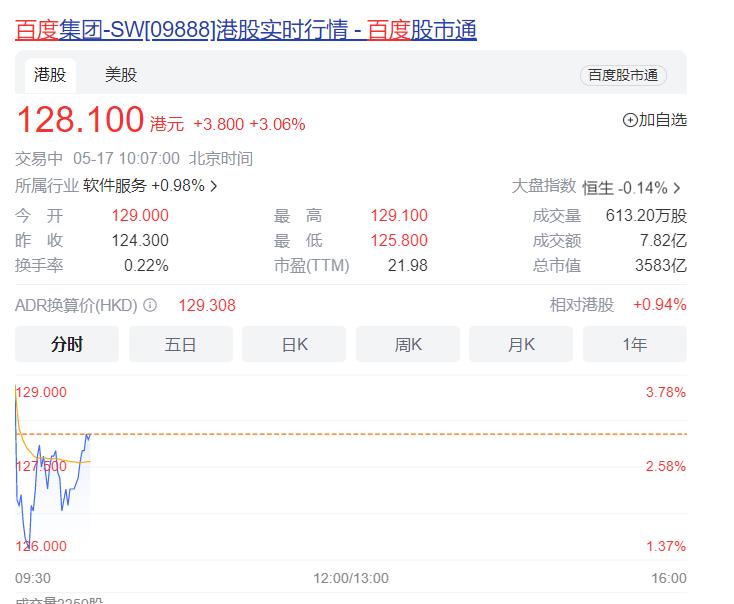Click the 相对港股 value +0.94%
The width and height of the screenshot is (734, 604).
660,304
